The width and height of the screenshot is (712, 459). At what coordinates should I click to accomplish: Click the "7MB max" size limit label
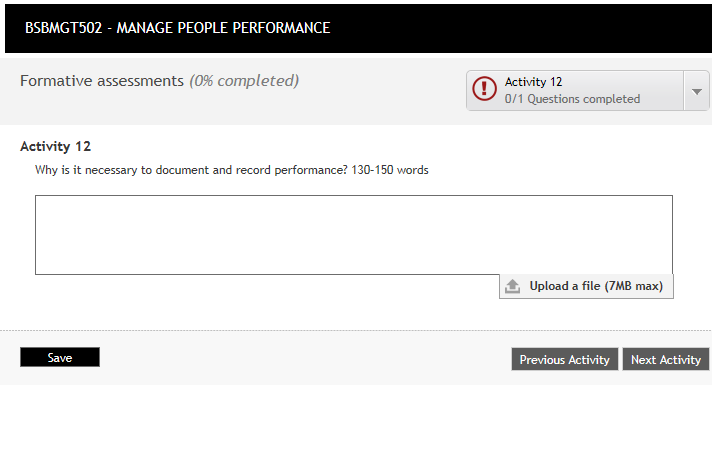636,286
